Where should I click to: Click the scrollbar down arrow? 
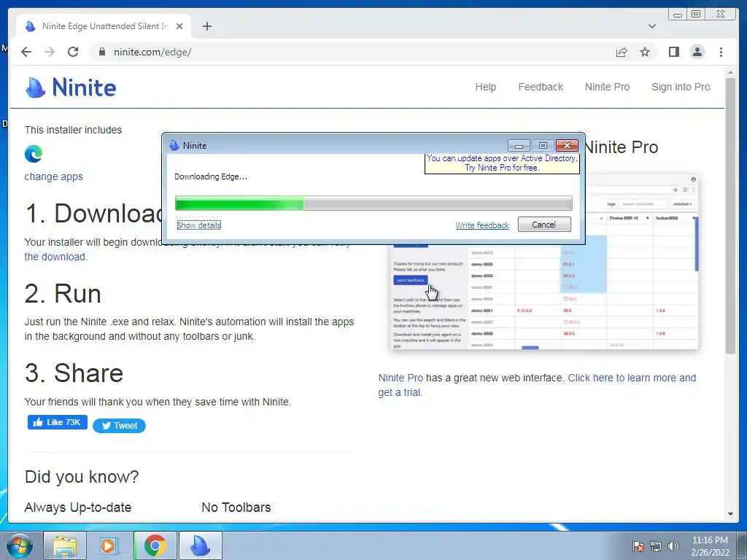tap(730, 514)
